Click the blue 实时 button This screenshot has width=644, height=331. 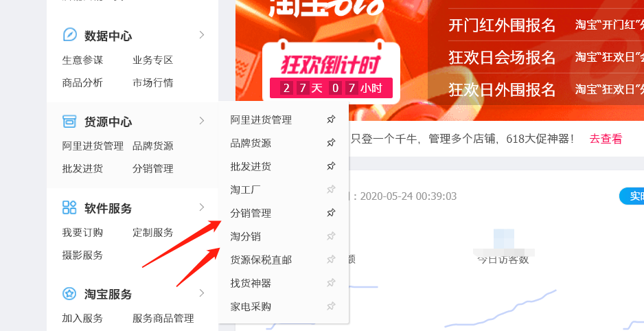tap(632, 196)
